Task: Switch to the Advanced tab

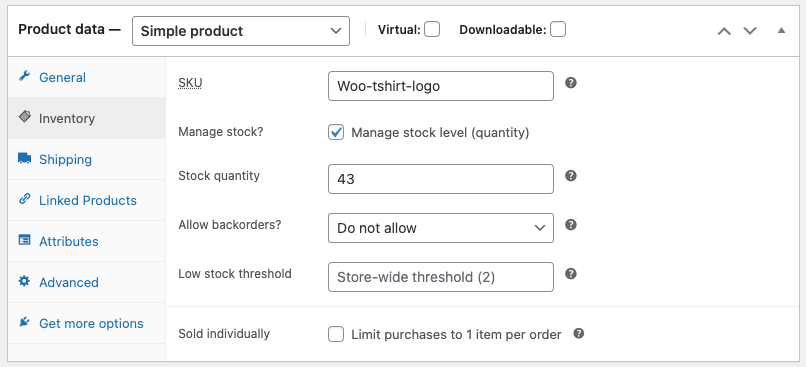Action: click(x=86, y=282)
